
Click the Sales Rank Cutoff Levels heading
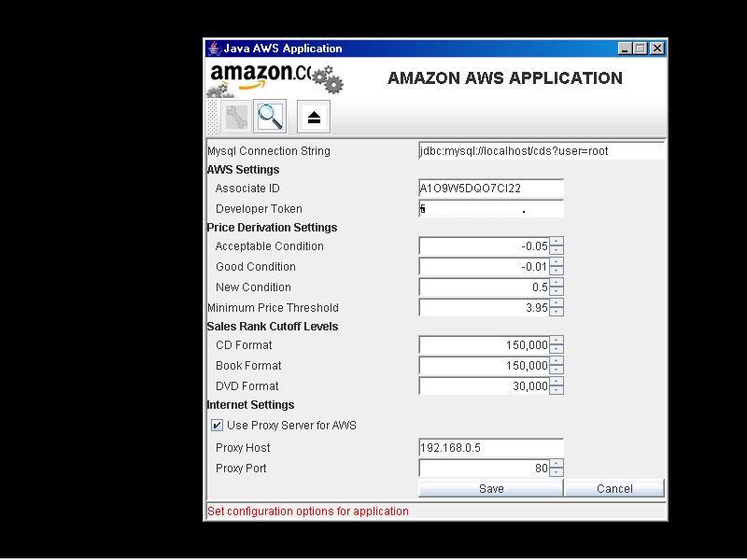click(x=273, y=327)
